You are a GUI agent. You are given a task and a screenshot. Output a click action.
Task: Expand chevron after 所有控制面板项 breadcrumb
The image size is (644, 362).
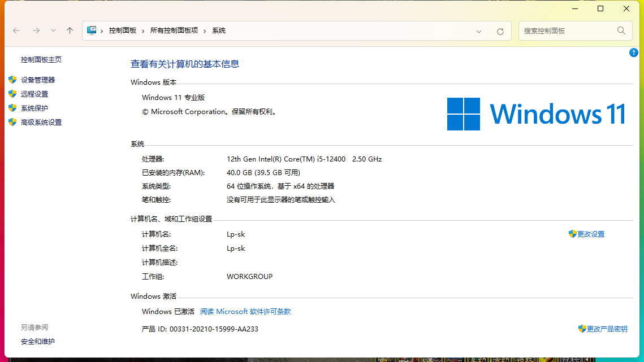(x=205, y=31)
